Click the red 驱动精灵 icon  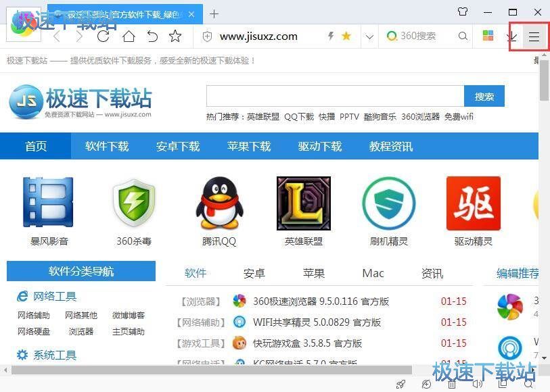tap(473, 203)
